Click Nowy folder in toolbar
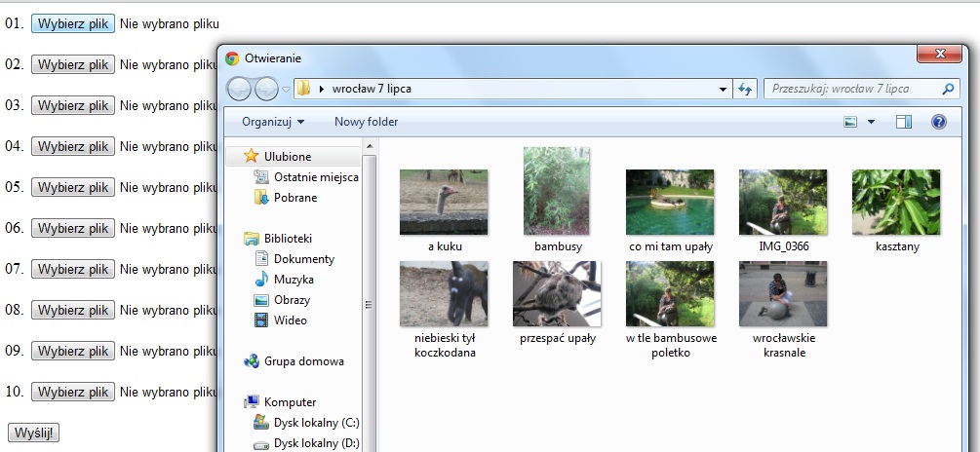This screenshot has height=452, width=980. tap(366, 122)
